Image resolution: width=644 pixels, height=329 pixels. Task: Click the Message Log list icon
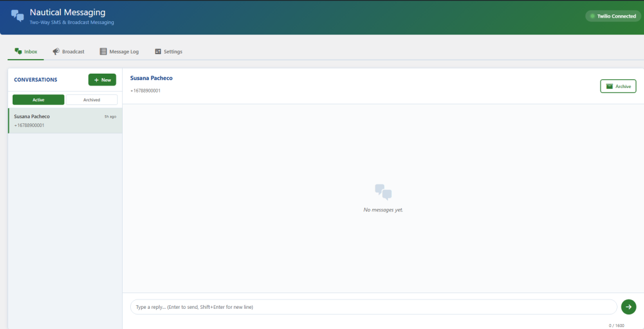click(103, 52)
